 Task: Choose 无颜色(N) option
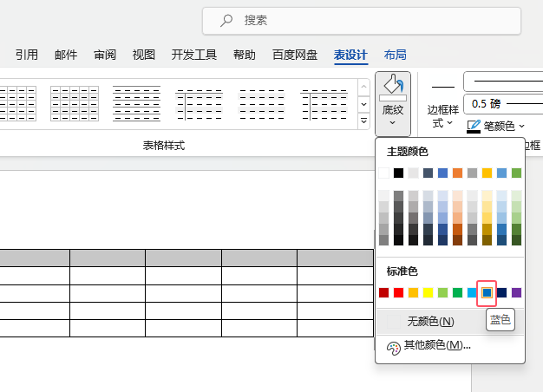point(450,322)
